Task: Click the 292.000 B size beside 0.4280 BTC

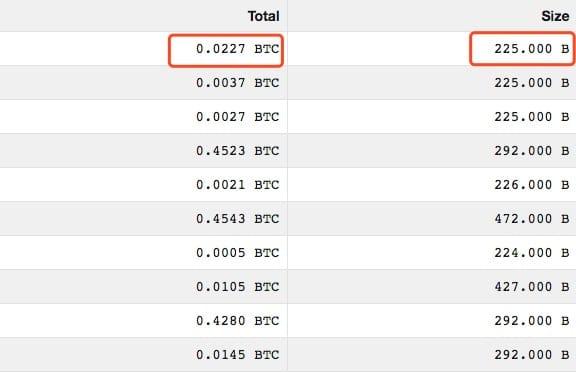Action: pos(532,321)
